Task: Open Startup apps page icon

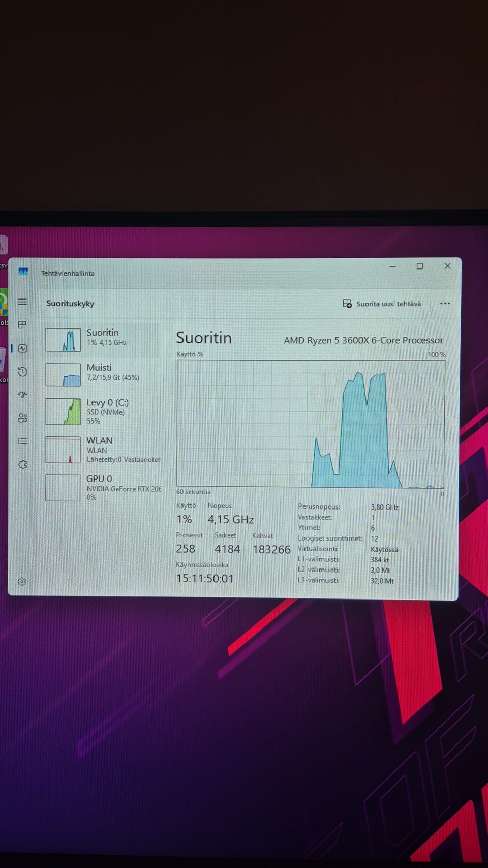Action: click(22, 395)
